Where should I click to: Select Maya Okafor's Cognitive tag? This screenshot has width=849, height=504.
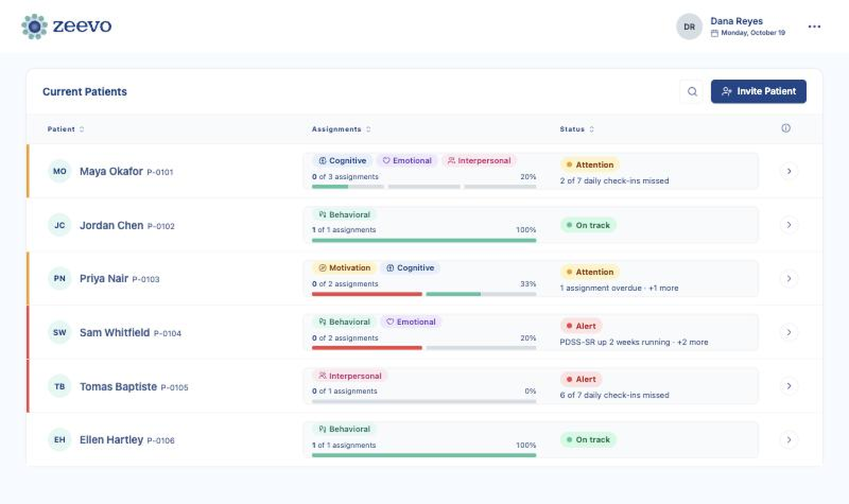[342, 161]
